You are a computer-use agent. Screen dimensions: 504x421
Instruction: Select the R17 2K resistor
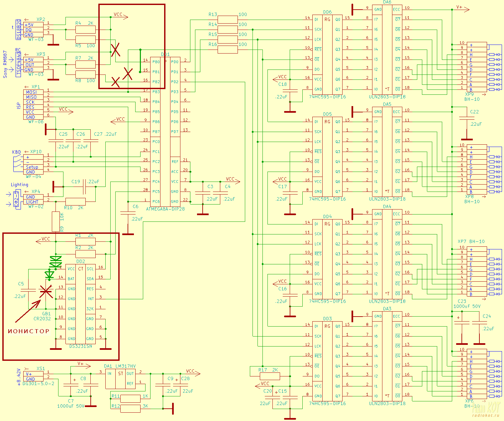(269, 376)
